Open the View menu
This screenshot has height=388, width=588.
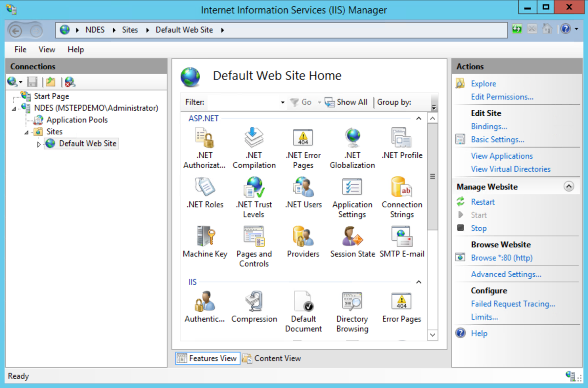point(47,50)
